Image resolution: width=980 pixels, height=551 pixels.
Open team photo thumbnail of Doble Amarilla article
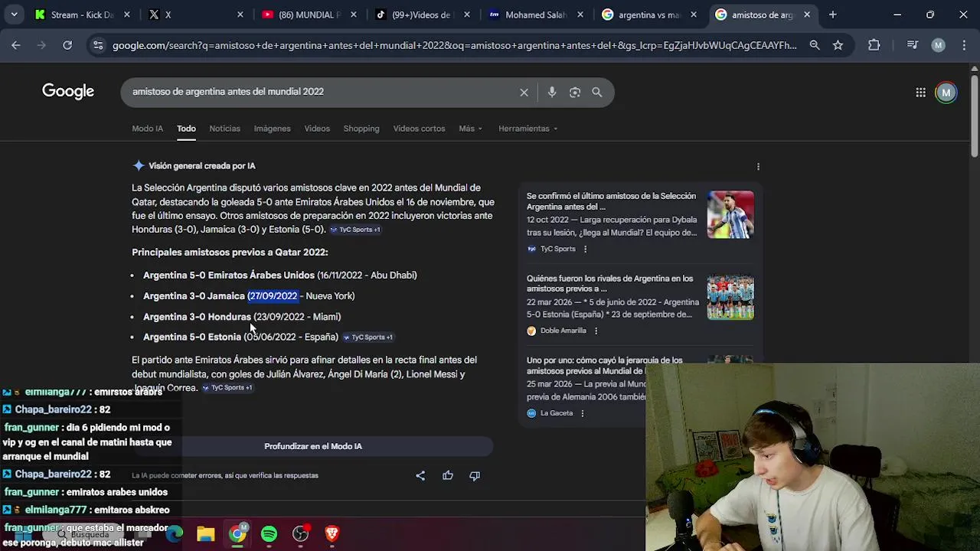coord(730,297)
